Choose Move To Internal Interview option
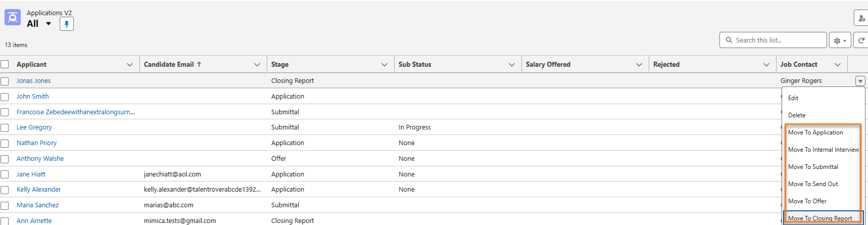 pos(823,150)
